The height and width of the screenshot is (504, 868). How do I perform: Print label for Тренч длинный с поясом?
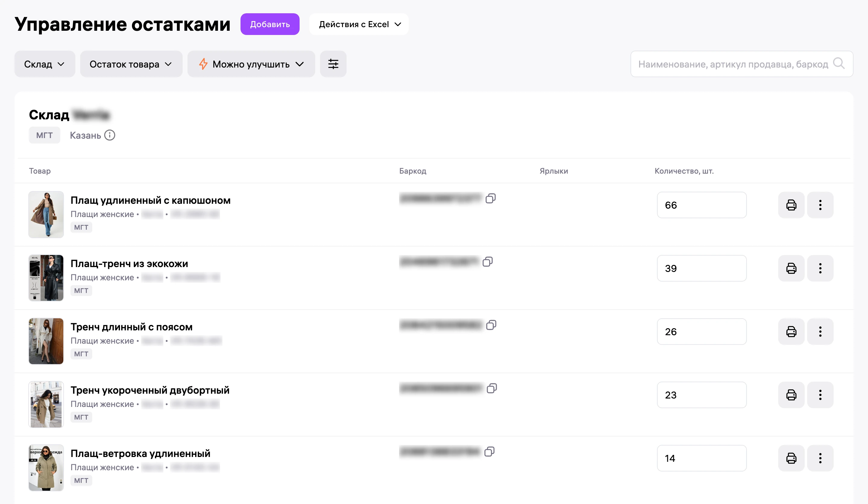(791, 331)
